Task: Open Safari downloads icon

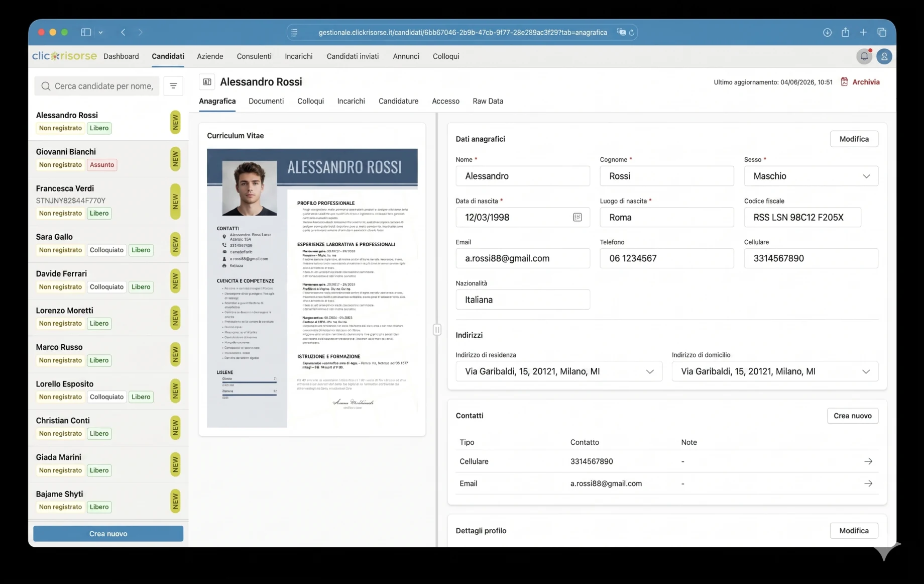Action: click(827, 32)
